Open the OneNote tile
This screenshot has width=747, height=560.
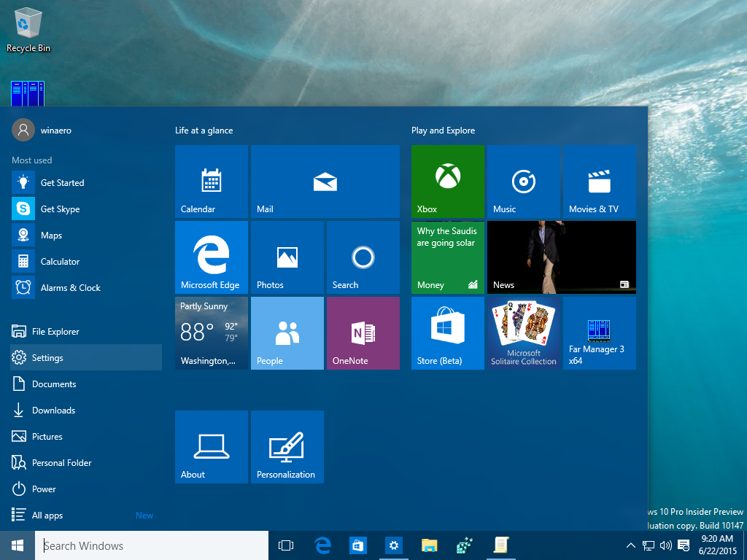tap(363, 332)
